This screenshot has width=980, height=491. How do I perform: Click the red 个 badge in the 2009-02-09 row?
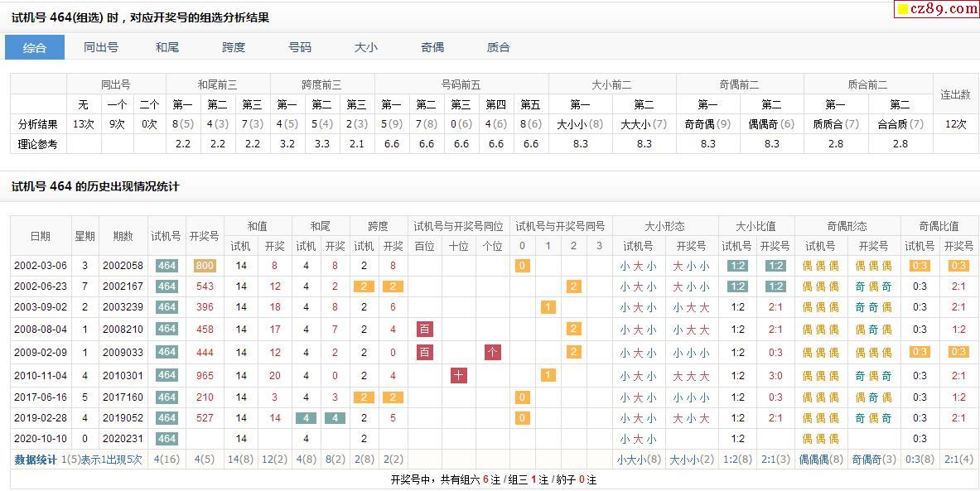(x=492, y=353)
